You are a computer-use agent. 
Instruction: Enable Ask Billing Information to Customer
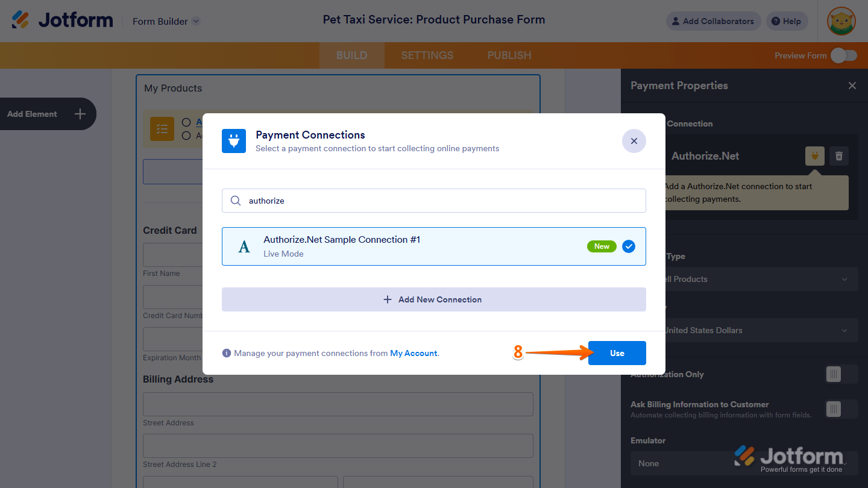pyautogui.click(x=840, y=409)
